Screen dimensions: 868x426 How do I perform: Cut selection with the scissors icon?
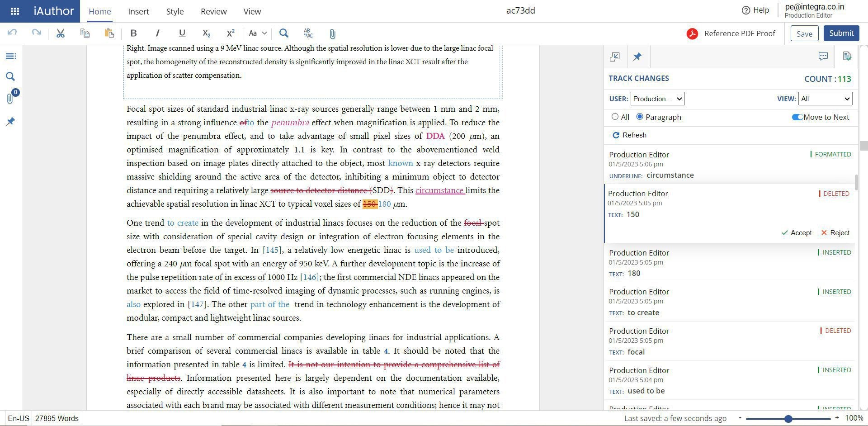click(x=61, y=33)
